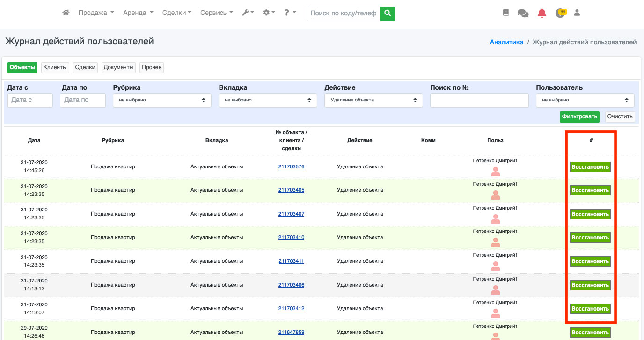
Task: Click the icon with 69 badge
Action: [560, 13]
